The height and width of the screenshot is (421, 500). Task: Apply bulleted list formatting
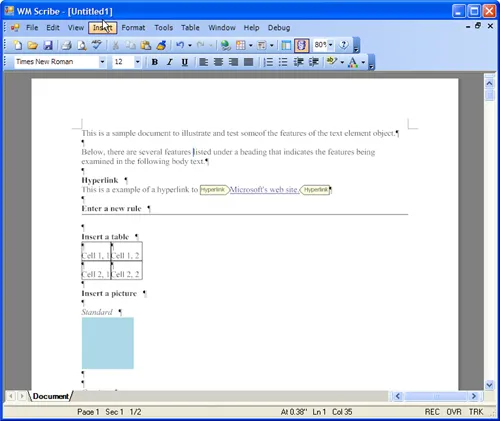283,62
